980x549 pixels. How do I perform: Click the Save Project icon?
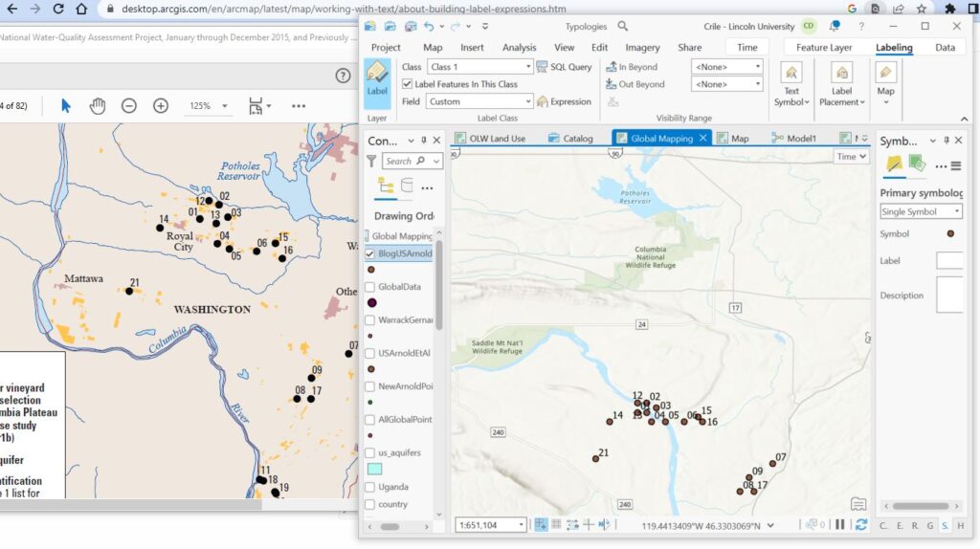(x=411, y=26)
